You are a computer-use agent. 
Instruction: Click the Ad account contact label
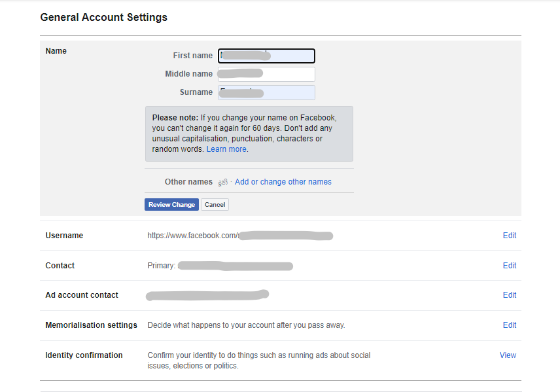82,294
